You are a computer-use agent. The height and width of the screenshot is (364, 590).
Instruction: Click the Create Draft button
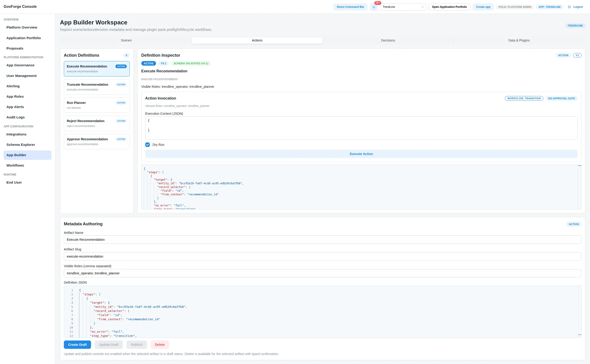(77, 345)
